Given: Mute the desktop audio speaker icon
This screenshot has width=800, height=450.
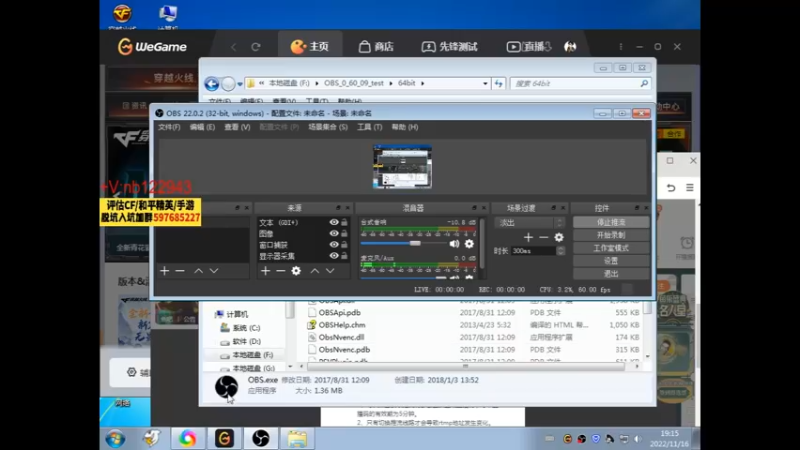Looking at the screenshot, I should click(454, 244).
